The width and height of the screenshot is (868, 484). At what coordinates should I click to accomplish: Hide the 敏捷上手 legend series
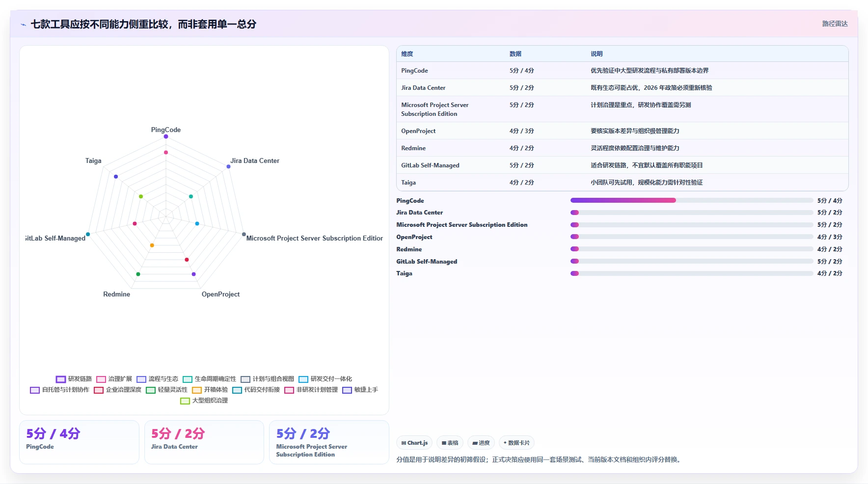point(360,390)
